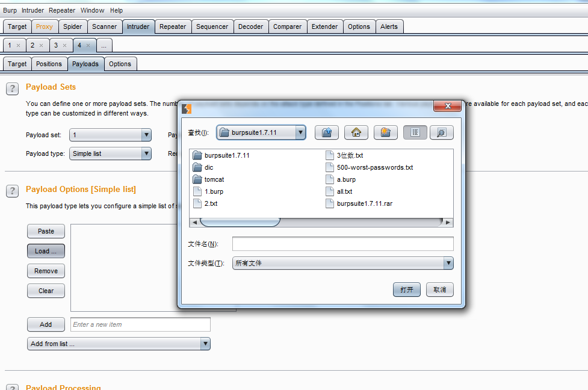
Task: Switch to Proxy tab
Action: point(45,26)
